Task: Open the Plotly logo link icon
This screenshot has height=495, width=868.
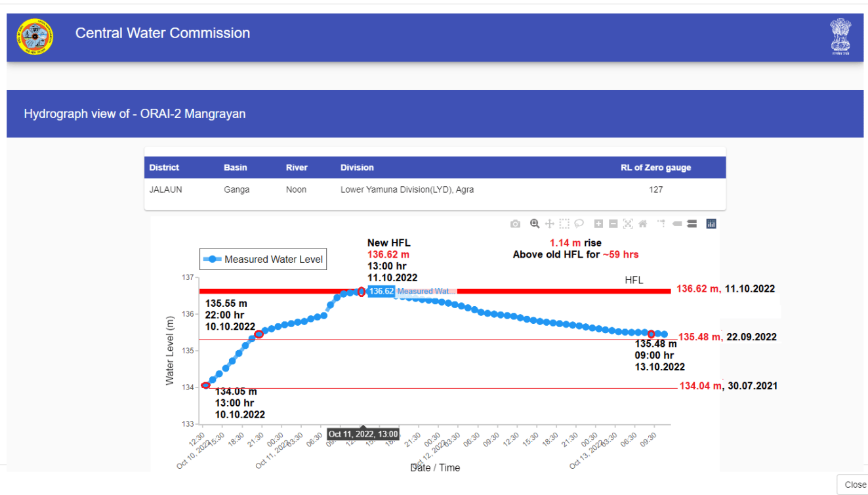Action: pos(711,224)
